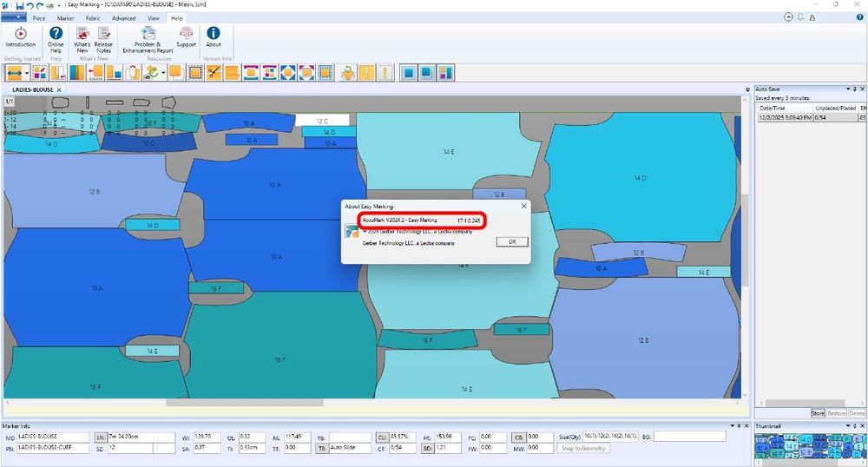
Task: Open the Customize Quick Access Toolbar dropdown
Action: [59, 5]
